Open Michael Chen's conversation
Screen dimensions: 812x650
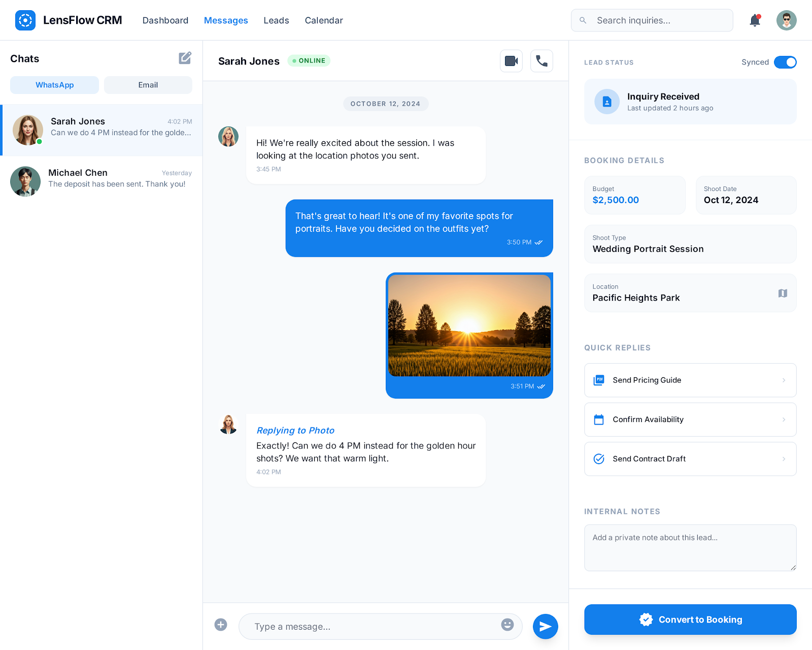pos(101,179)
